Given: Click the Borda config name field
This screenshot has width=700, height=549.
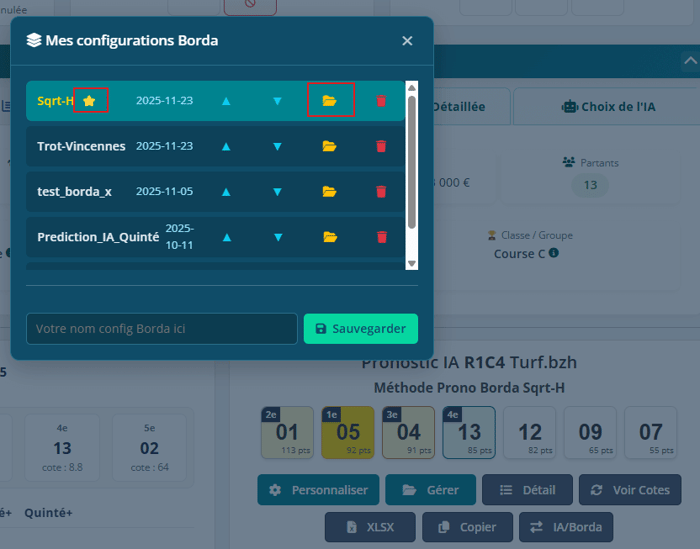Looking at the screenshot, I should [162, 329].
